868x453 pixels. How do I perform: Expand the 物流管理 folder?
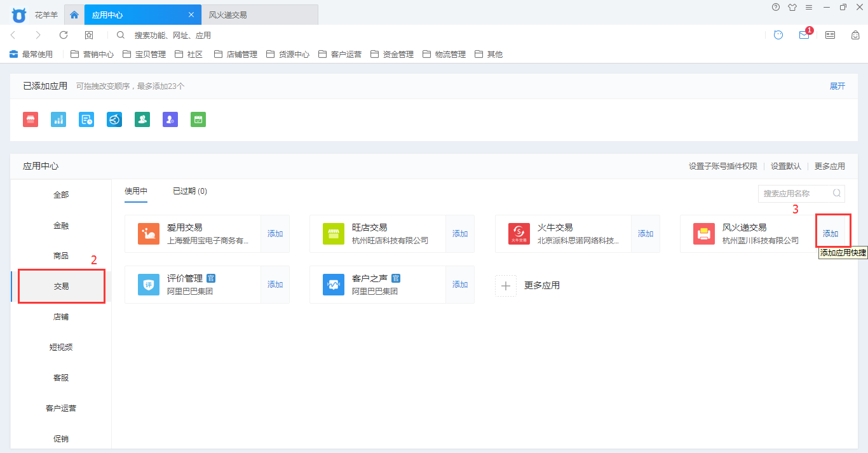[444, 55]
